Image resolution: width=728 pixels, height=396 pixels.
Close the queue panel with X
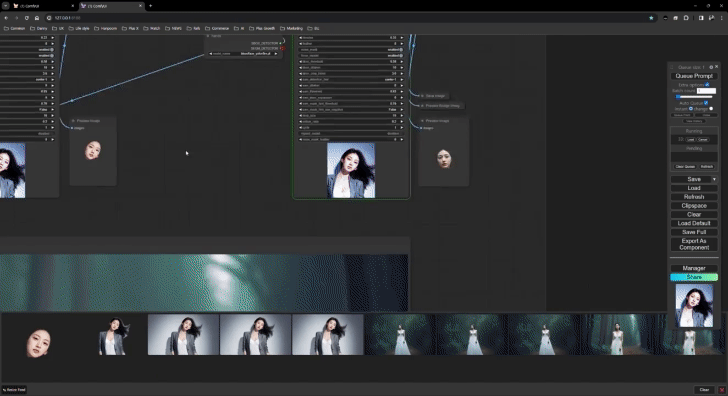pyautogui.click(x=716, y=67)
